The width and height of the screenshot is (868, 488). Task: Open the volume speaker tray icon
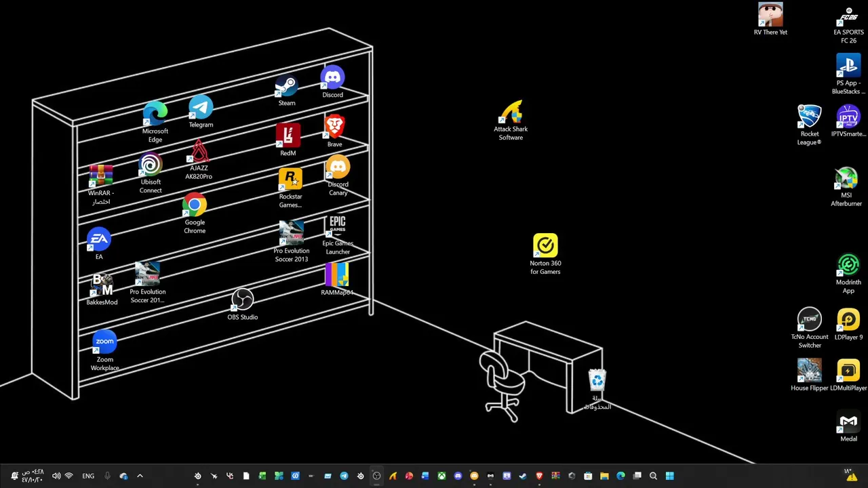tap(56, 476)
